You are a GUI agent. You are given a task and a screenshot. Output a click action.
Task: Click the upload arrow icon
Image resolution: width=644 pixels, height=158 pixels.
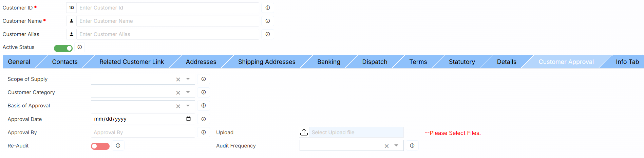304,132
